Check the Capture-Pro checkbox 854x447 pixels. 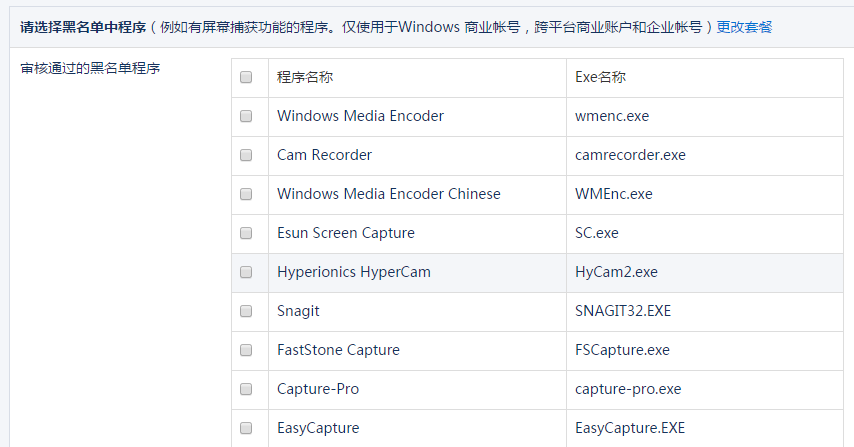[246, 389]
